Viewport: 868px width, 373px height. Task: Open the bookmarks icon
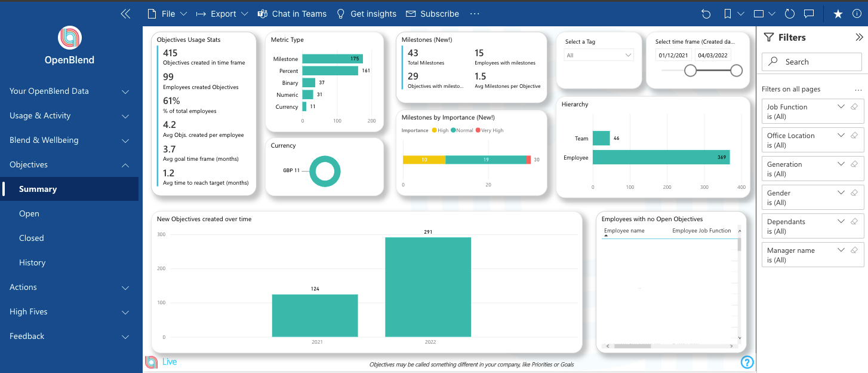(x=728, y=14)
